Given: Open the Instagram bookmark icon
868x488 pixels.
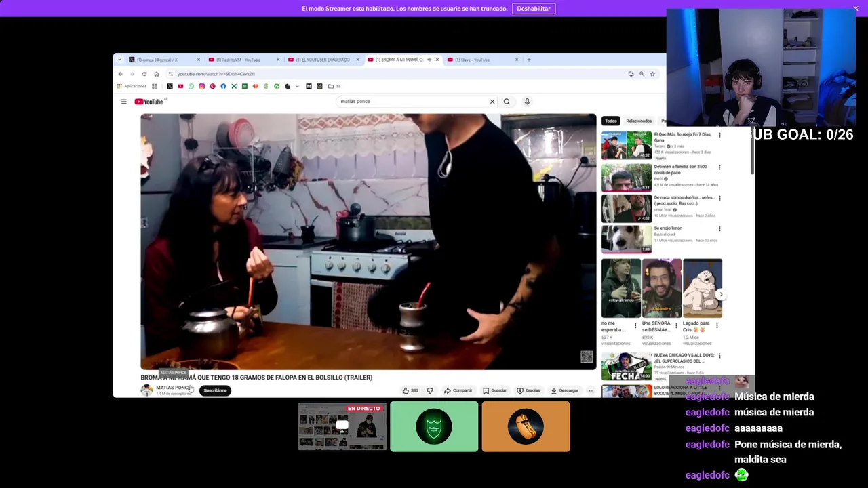Looking at the screenshot, I should [201, 86].
